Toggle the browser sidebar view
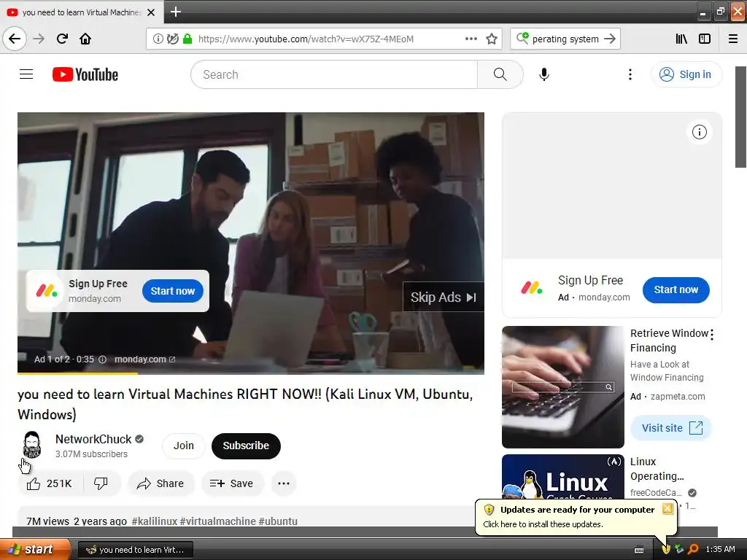747x560 pixels. pyautogui.click(x=705, y=39)
